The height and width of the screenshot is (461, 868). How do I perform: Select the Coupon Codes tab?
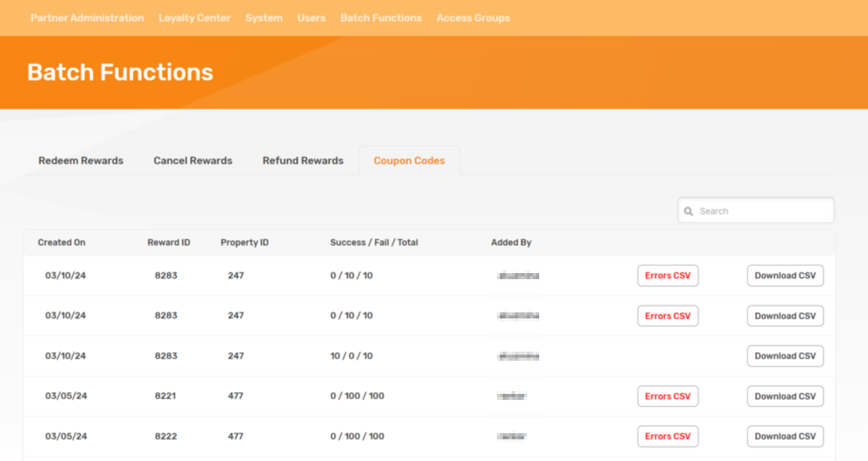(x=409, y=161)
